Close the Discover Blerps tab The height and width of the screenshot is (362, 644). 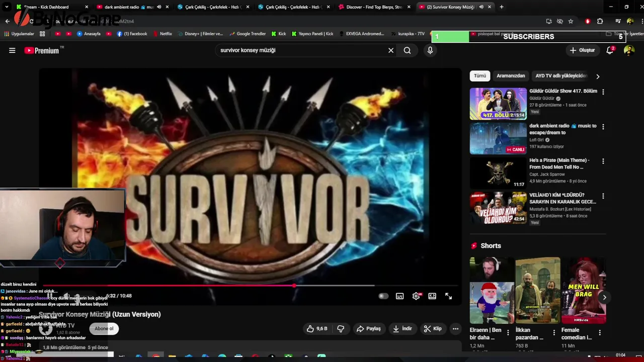[409, 7]
